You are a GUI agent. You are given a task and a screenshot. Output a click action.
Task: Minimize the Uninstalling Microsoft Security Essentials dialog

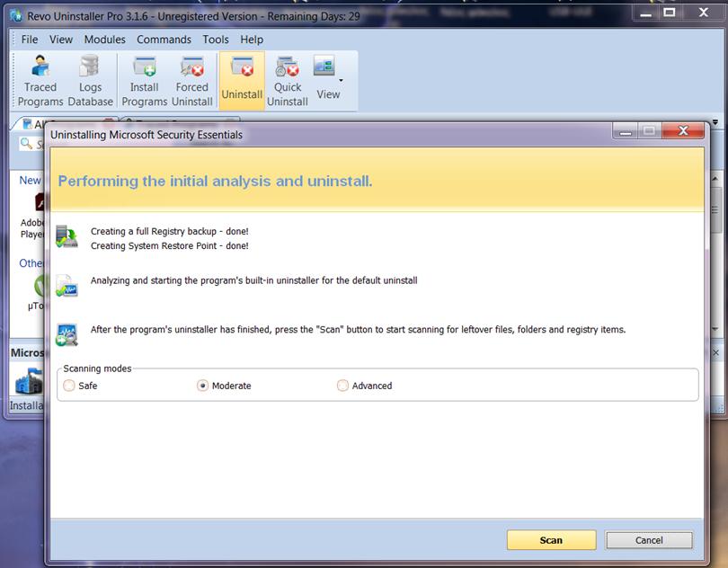click(x=626, y=131)
